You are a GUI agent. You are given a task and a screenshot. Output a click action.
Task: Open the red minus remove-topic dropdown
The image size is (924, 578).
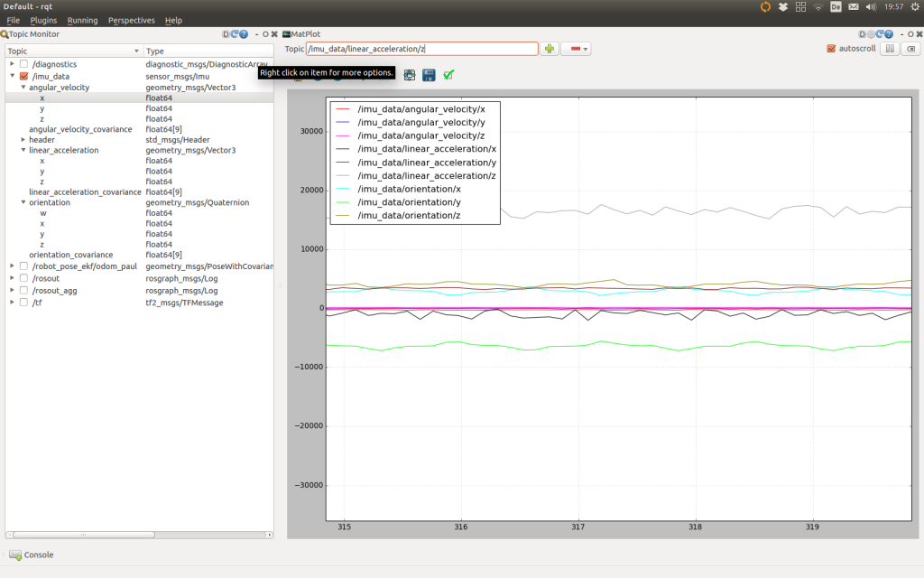coord(576,49)
